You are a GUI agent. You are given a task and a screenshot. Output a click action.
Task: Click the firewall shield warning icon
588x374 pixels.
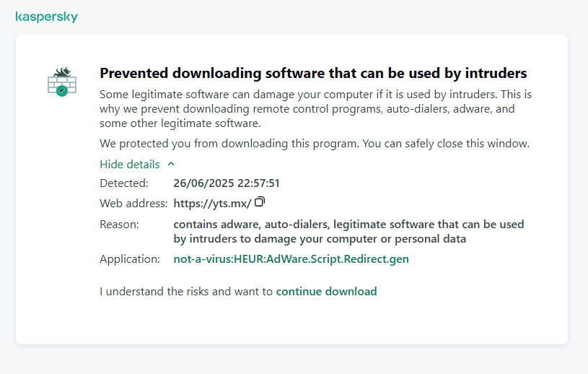click(62, 82)
